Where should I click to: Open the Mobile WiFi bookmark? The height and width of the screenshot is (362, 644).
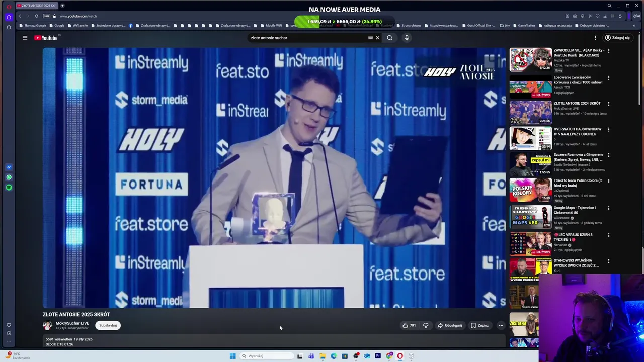click(271, 26)
